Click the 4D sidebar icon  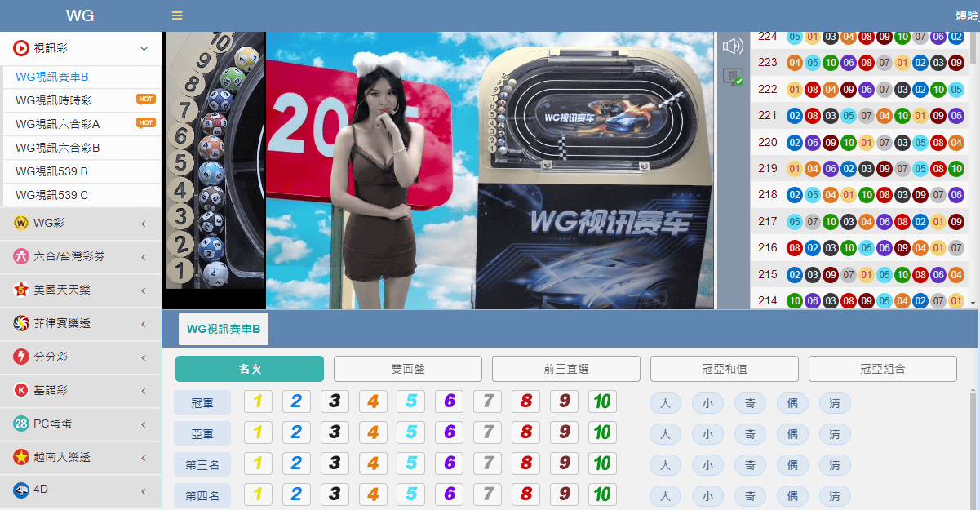(21, 490)
